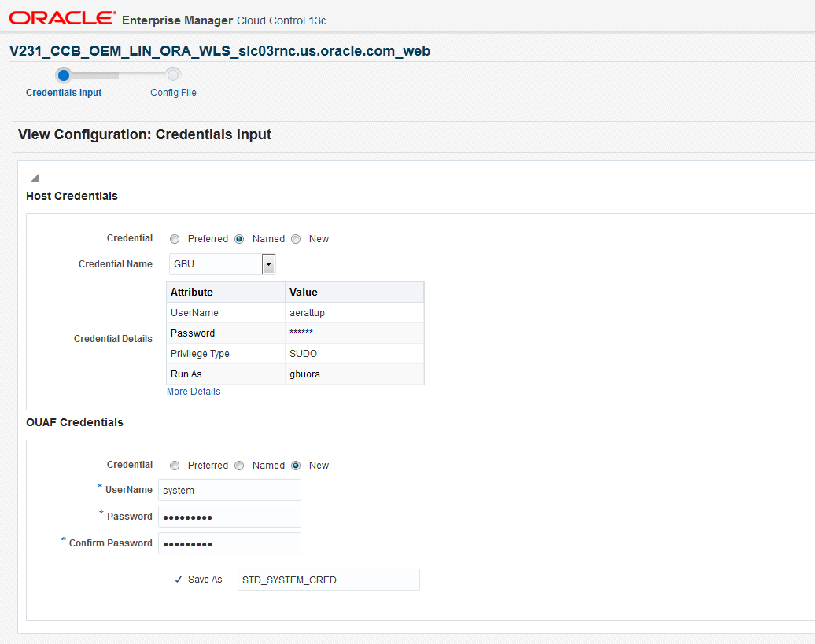This screenshot has width=815, height=644.
Task: Click the Oracle logo
Action: [x=62, y=18]
